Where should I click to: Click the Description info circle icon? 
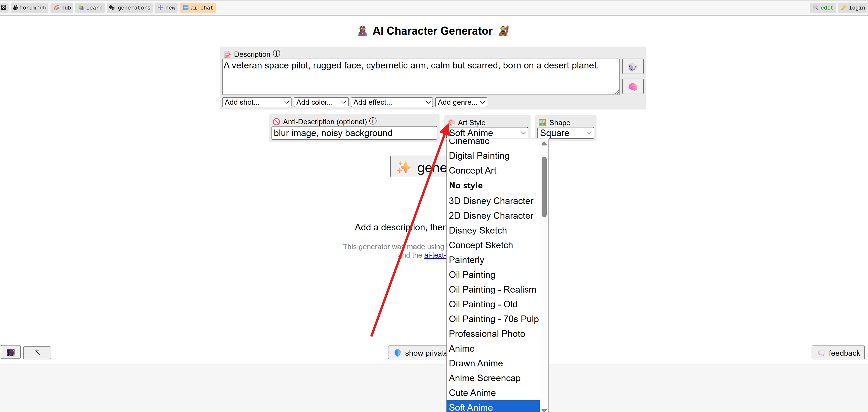pyautogui.click(x=276, y=54)
